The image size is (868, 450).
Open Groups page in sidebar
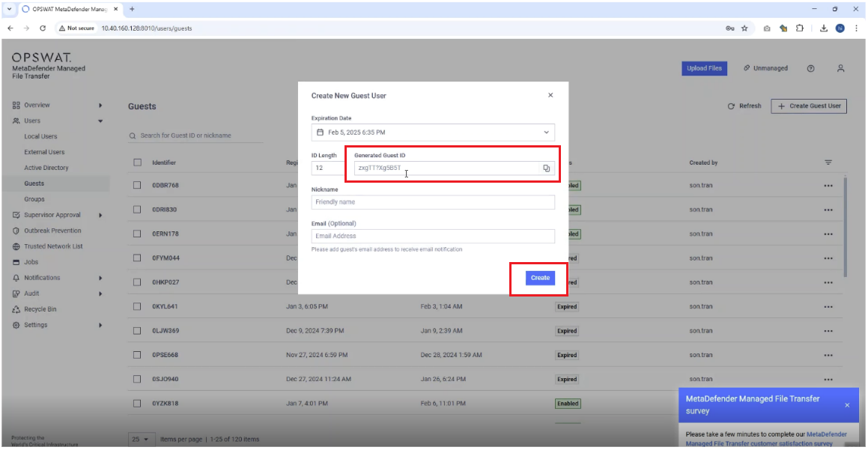pos(34,199)
